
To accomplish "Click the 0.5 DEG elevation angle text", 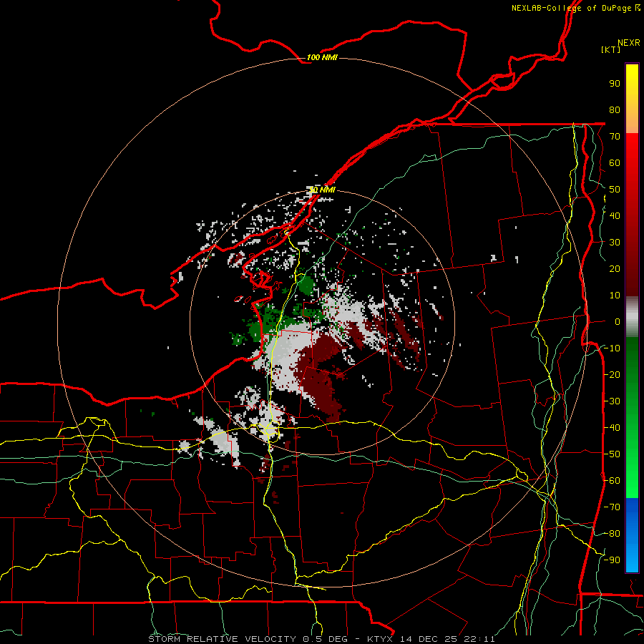I will (326, 639).
